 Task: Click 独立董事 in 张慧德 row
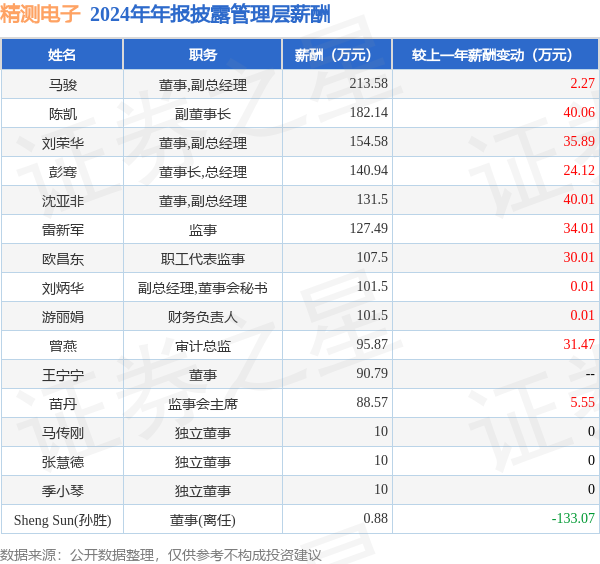pos(202,462)
